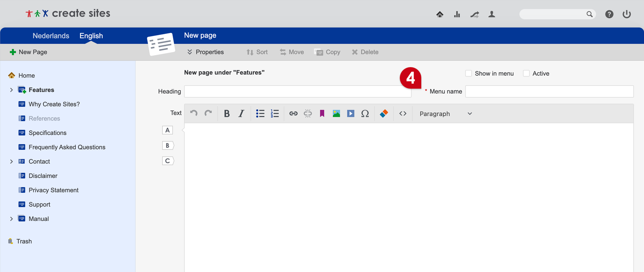Click the New Page button
This screenshot has width=644, height=272.
[x=29, y=52]
